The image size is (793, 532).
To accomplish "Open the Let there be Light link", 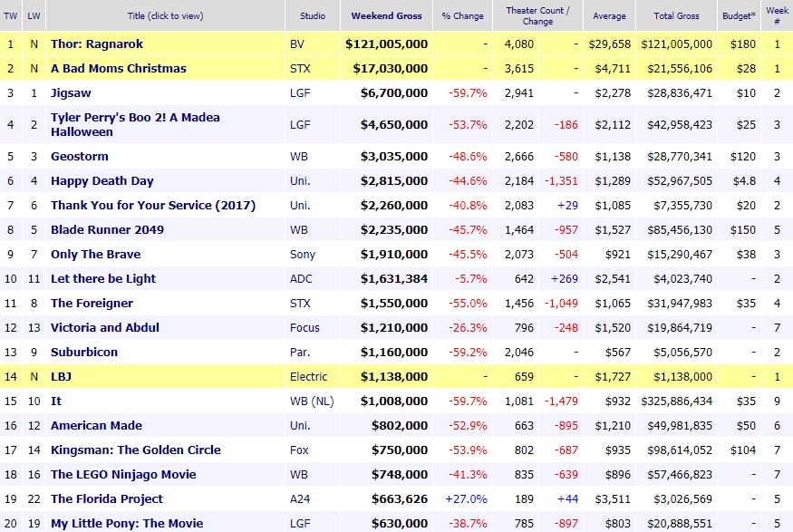I will click(x=103, y=278).
